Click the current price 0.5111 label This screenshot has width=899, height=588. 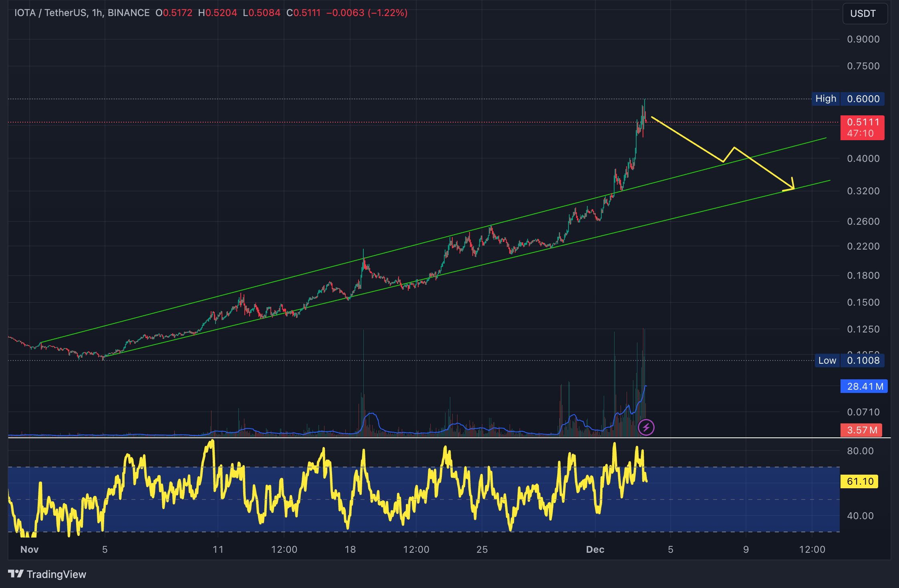click(x=863, y=127)
